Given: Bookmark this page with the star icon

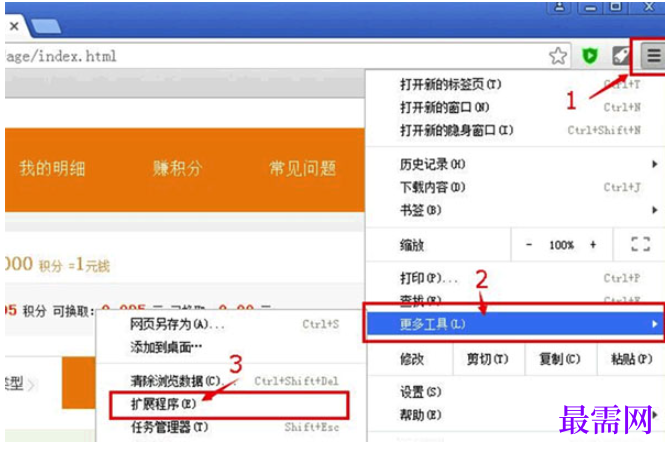Looking at the screenshot, I should pyautogui.click(x=558, y=56).
